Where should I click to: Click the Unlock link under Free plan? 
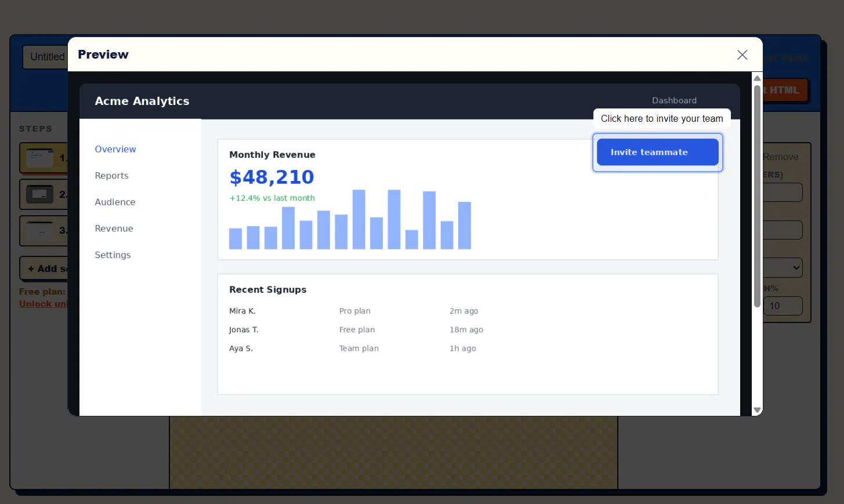pyautogui.click(x=43, y=304)
